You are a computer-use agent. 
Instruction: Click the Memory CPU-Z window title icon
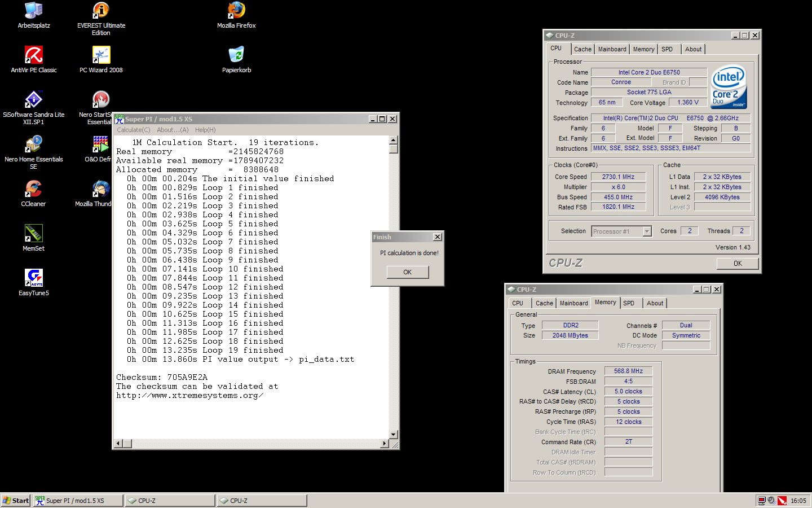(511, 289)
